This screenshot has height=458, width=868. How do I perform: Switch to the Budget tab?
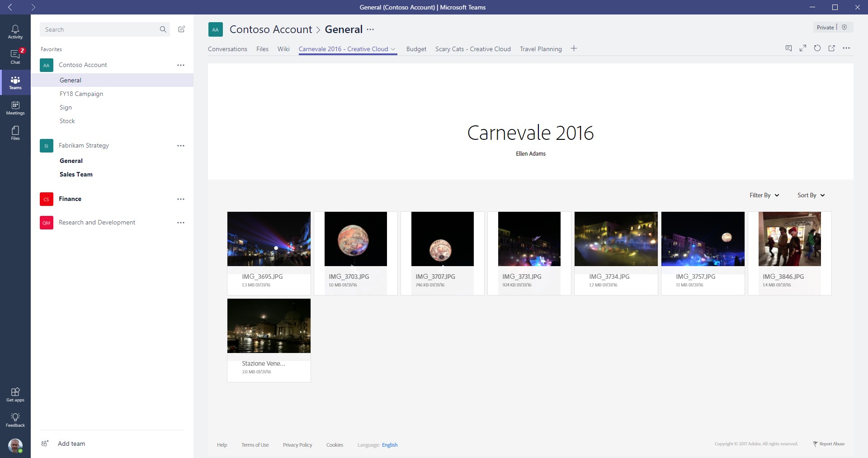(416, 49)
